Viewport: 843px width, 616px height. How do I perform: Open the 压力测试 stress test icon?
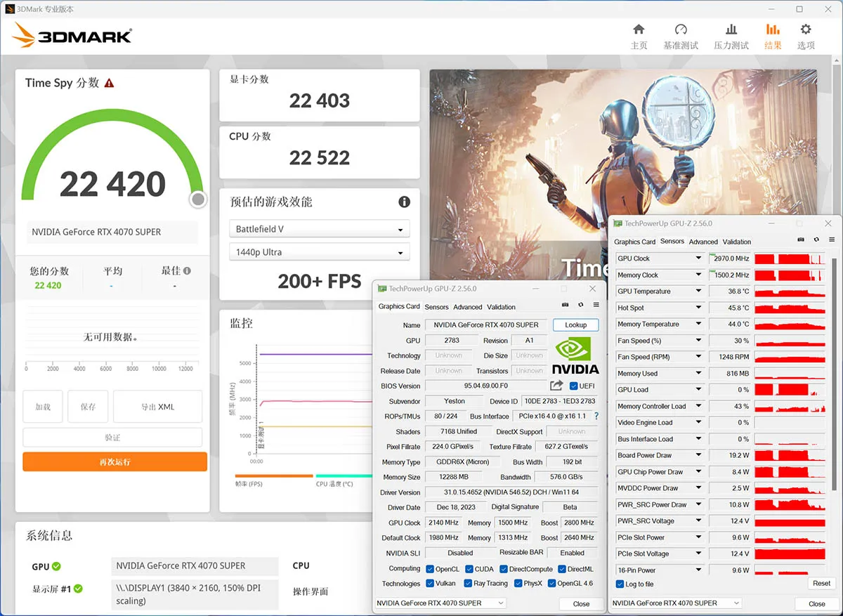pos(731,30)
